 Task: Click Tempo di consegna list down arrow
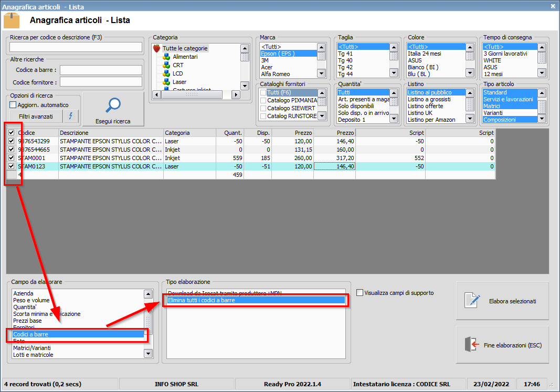pos(542,73)
